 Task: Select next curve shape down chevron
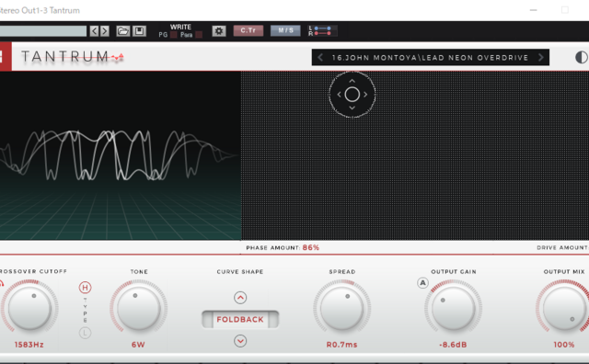point(240,341)
